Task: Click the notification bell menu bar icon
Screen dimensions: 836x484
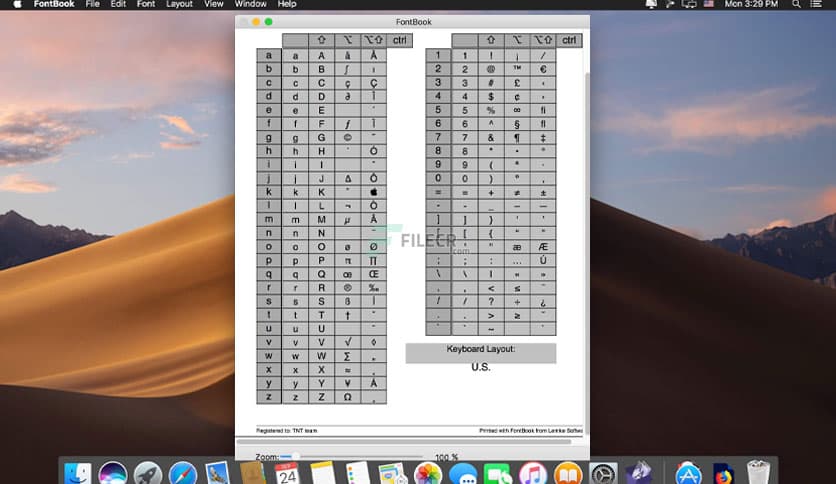Action: coord(651,4)
